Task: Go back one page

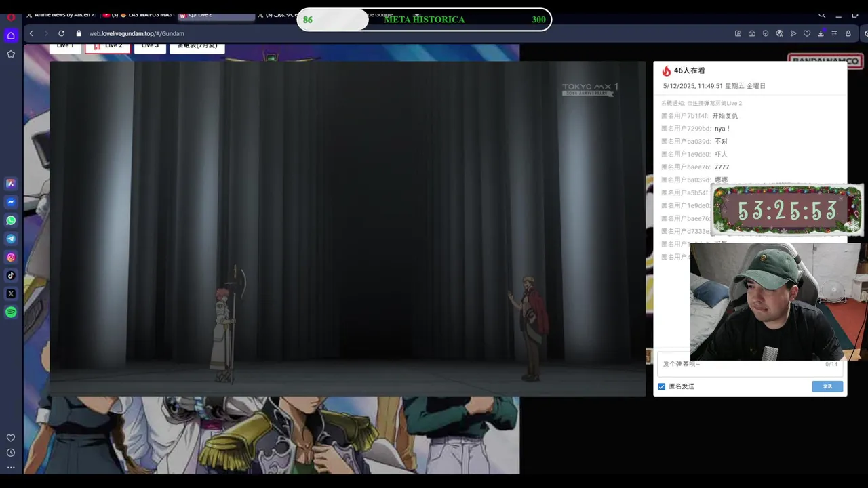Action: pyautogui.click(x=31, y=33)
